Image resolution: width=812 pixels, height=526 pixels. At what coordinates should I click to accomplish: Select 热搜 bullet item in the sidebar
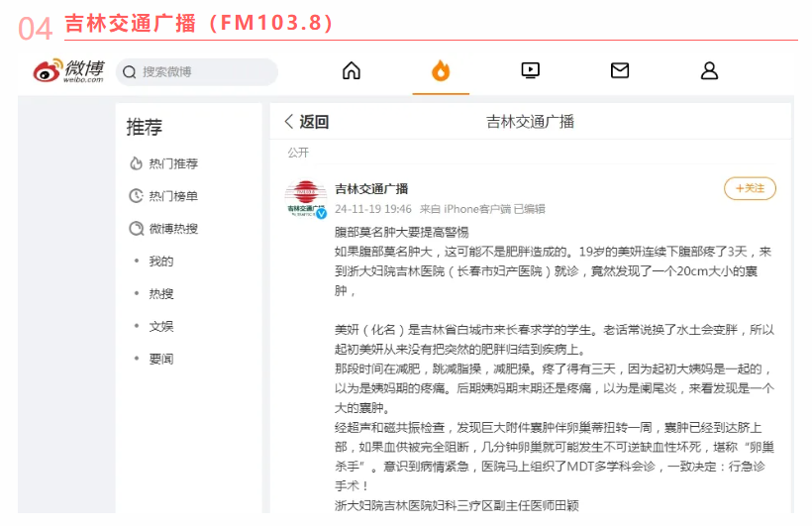point(161,294)
